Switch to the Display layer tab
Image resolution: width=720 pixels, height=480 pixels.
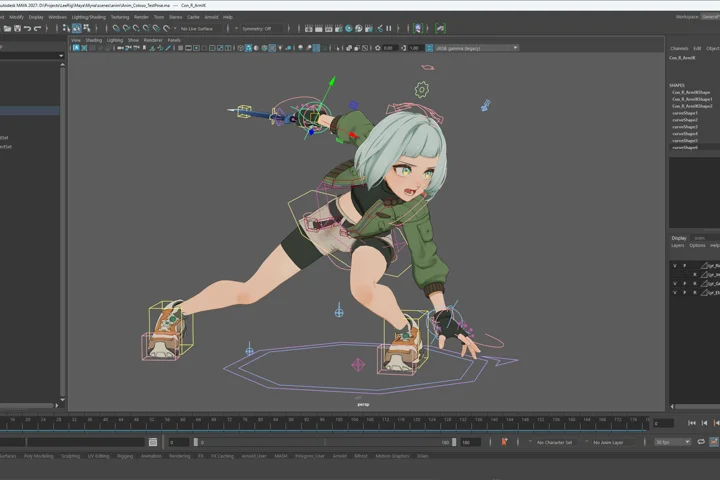[679, 238]
